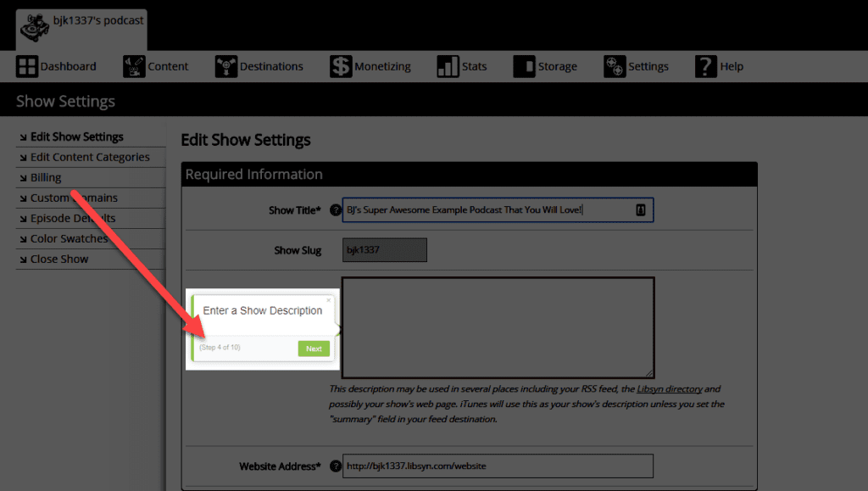
Task: Click icon inside Show Title field
Action: click(x=641, y=210)
